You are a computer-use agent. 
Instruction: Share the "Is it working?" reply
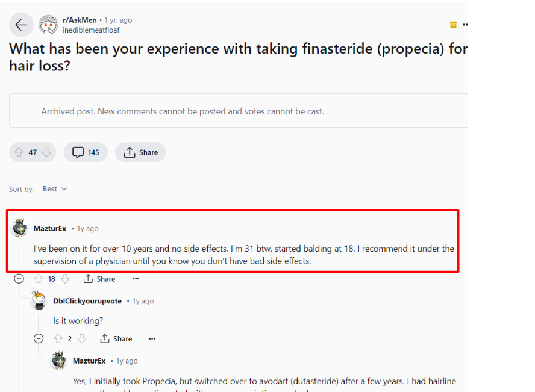point(116,338)
